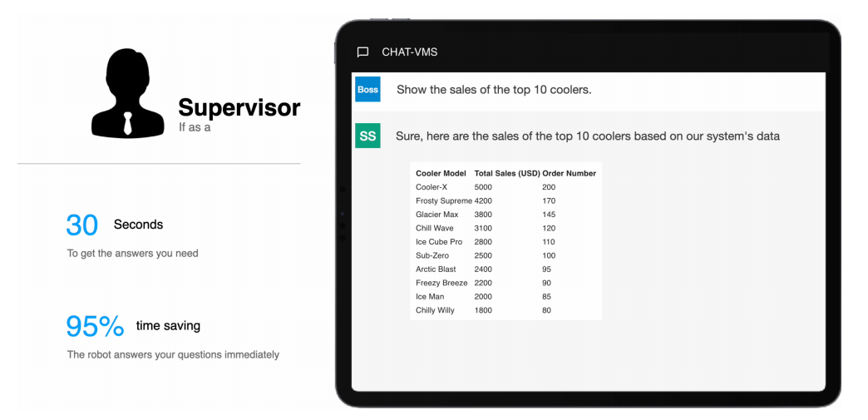Screen dimensions: 868x420
Task: Select the Cooler-X table row
Action: [506, 187]
